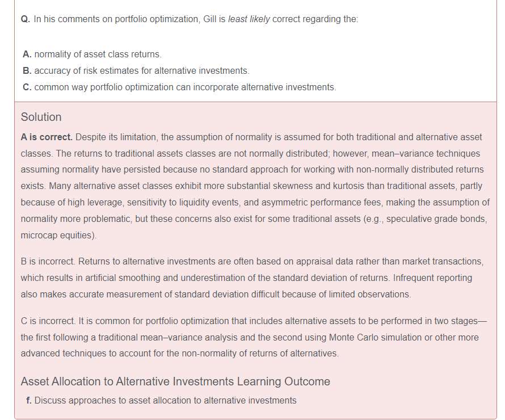Image resolution: width=505 pixels, height=420 pixels.
Task: Click the bold "f." learning outcome marker
Action: [29, 401]
